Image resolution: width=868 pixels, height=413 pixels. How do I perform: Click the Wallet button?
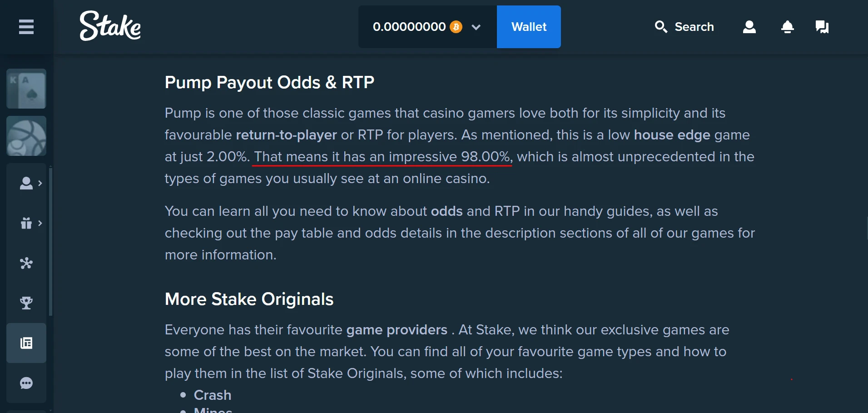pyautogui.click(x=529, y=27)
